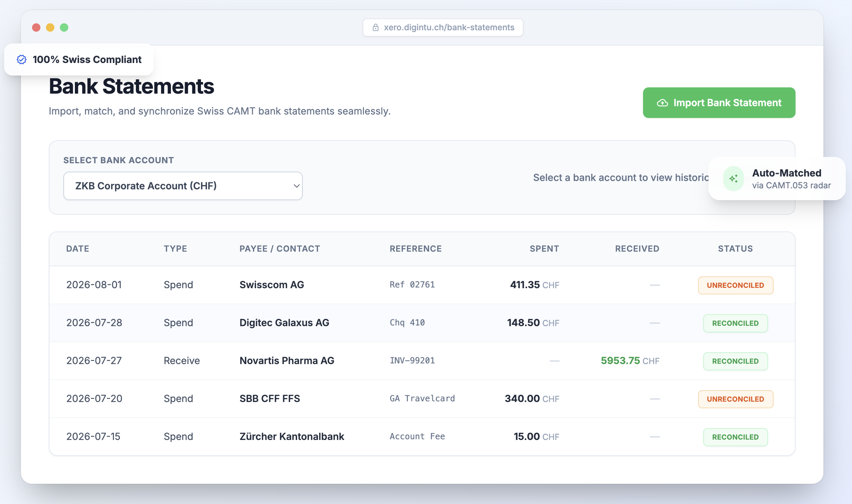Click the dropdown chevron for bank account
The image size is (852, 504).
296,186
